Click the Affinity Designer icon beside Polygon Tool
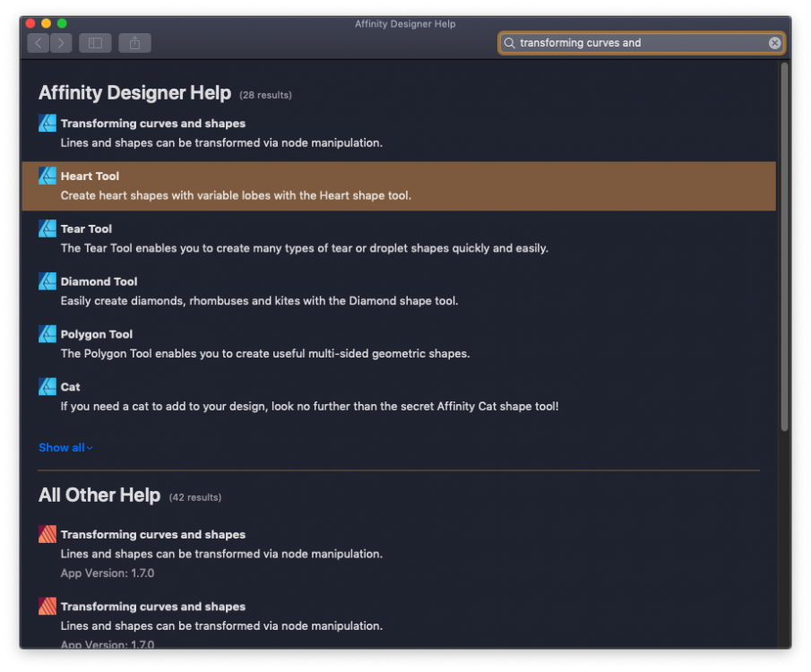 pyautogui.click(x=47, y=334)
